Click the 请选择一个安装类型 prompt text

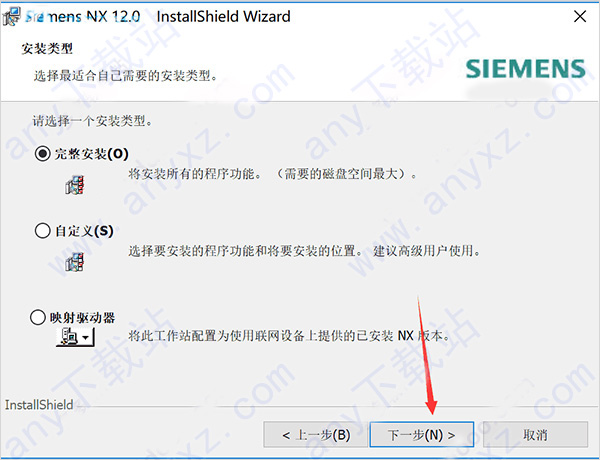click(92, 121)
